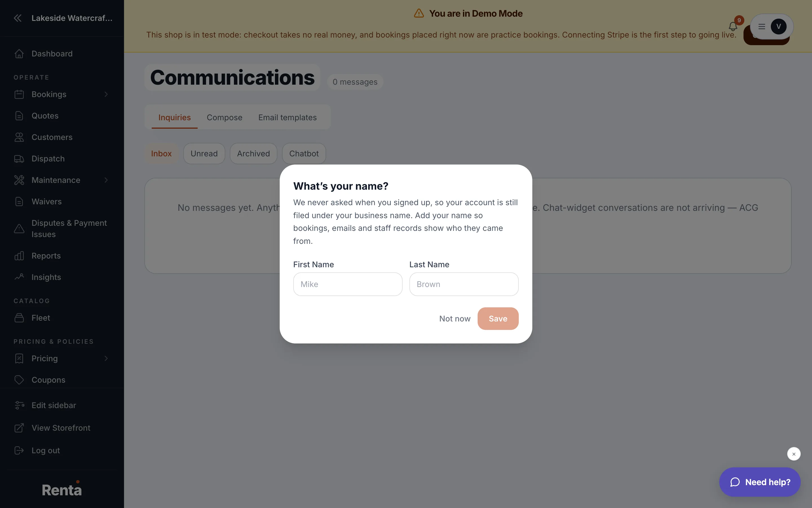Click the Bookings calendar icon
812x508 pixels.
click(19, 95)
